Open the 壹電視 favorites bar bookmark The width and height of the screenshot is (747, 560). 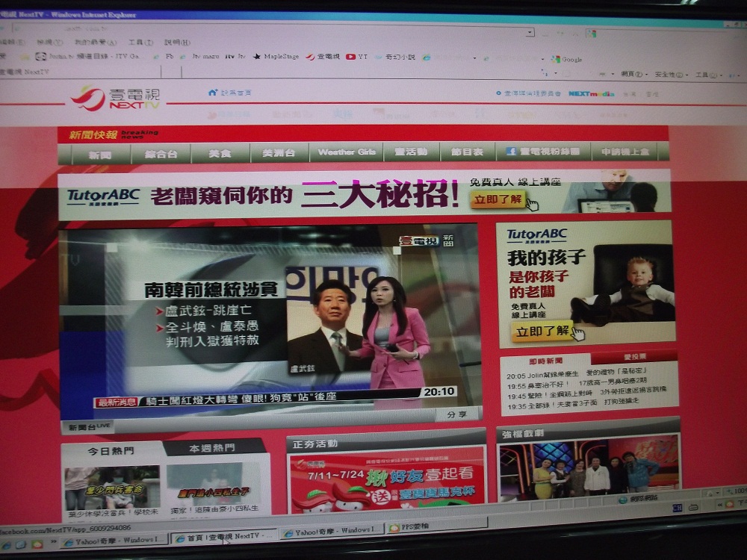[x=323, y=57]
